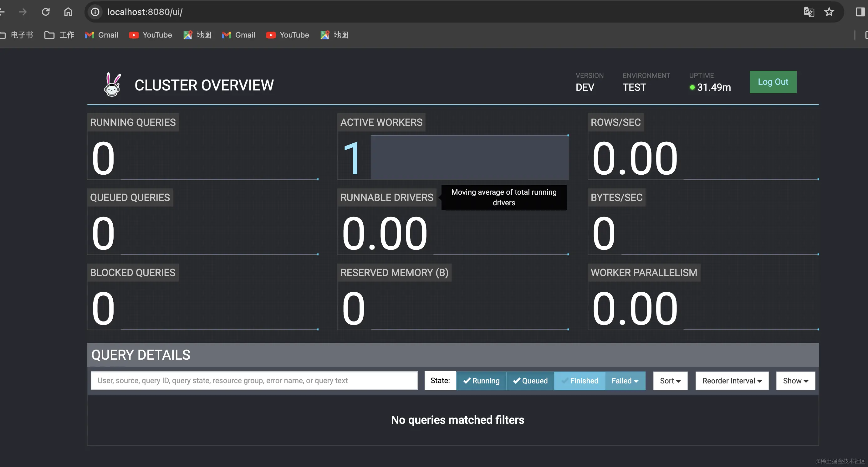Click the Log Out button
868x467 pixels.
773,82
